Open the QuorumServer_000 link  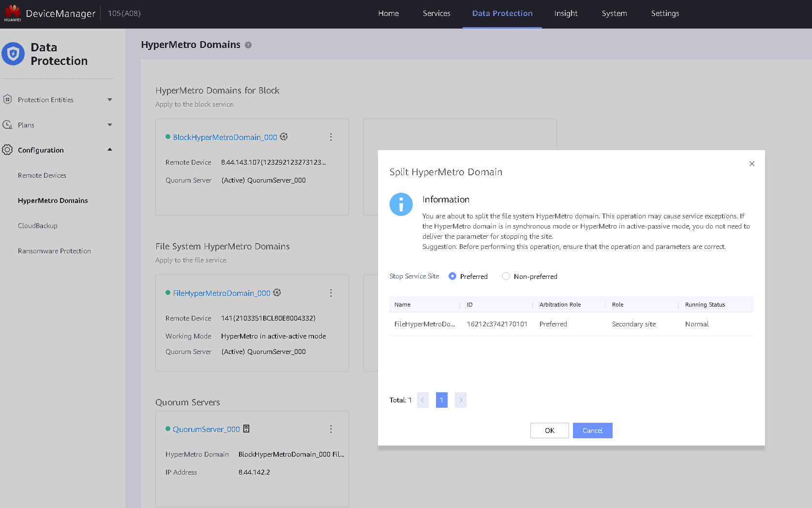tap(206, 430)
